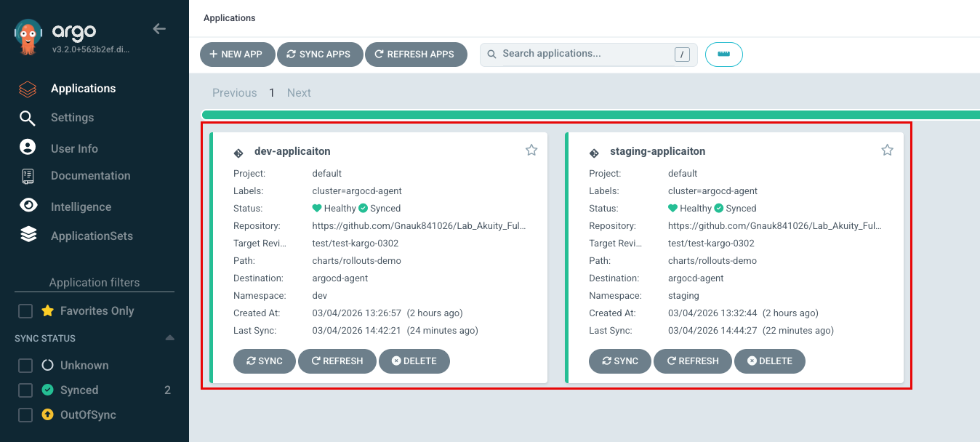Go to the Next page
This screenshot has width=980, height=442.
point(299,93)
